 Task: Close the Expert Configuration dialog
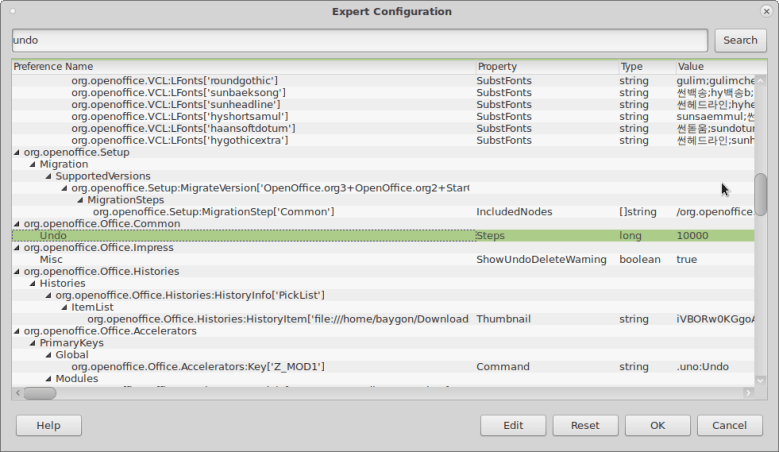pyautogui.click(x=764, y=11)
